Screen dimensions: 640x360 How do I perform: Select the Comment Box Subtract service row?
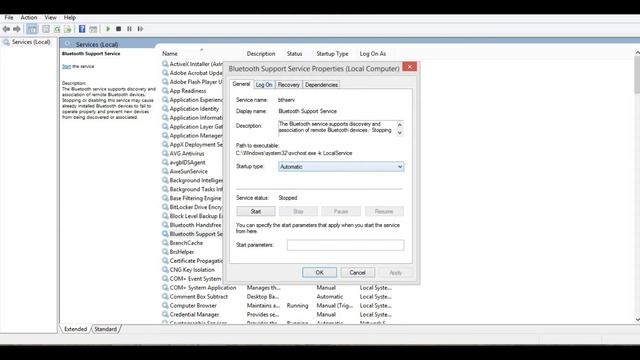click(276, 297)
